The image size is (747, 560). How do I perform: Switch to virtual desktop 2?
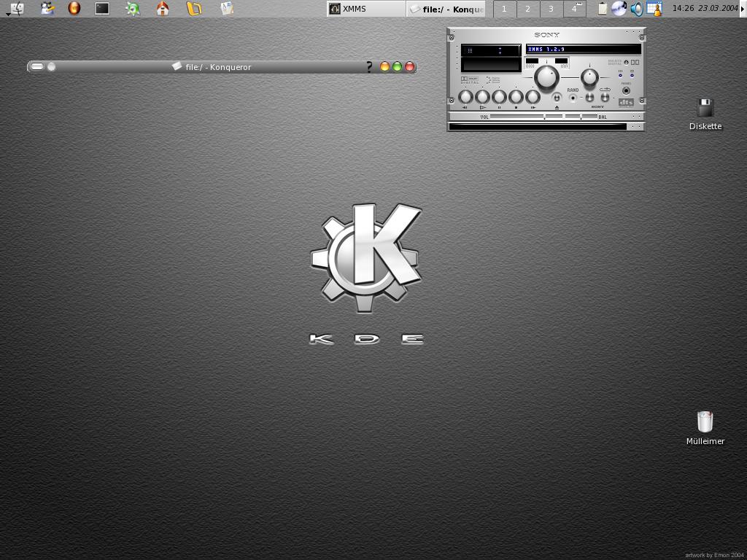tap(527, 9)
